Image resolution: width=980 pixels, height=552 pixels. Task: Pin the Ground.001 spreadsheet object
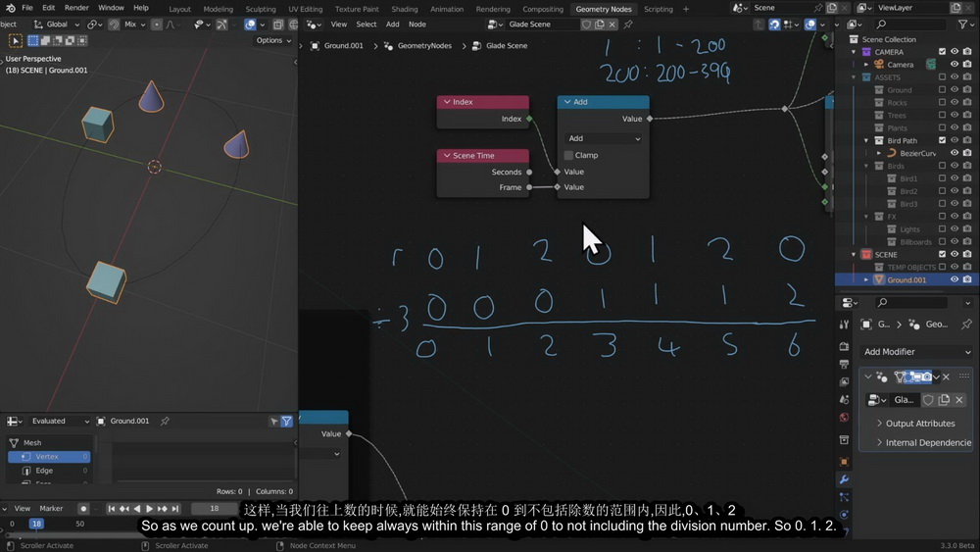[x=165, y=422]
